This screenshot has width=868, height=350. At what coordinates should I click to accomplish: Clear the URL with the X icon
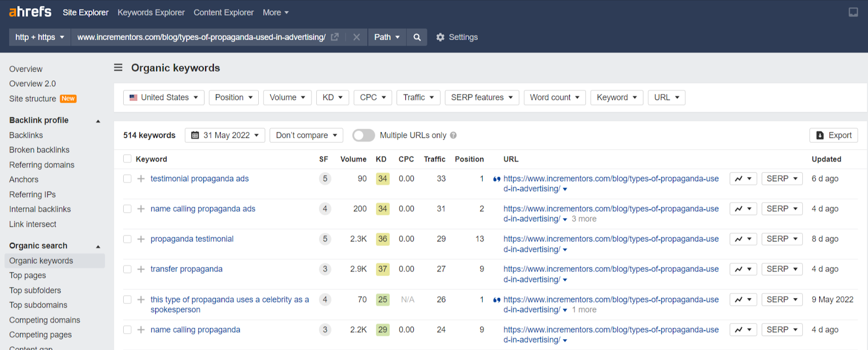click(356, 37)
